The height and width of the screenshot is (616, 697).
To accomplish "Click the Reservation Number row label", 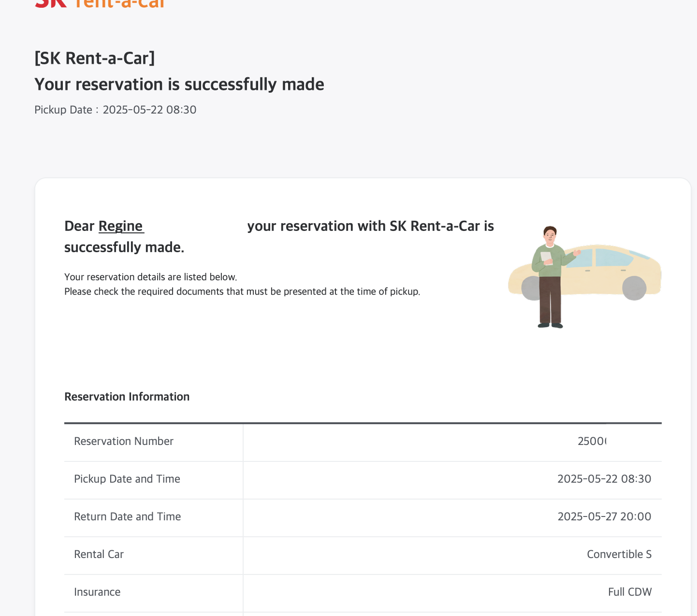I will point(123,441).
